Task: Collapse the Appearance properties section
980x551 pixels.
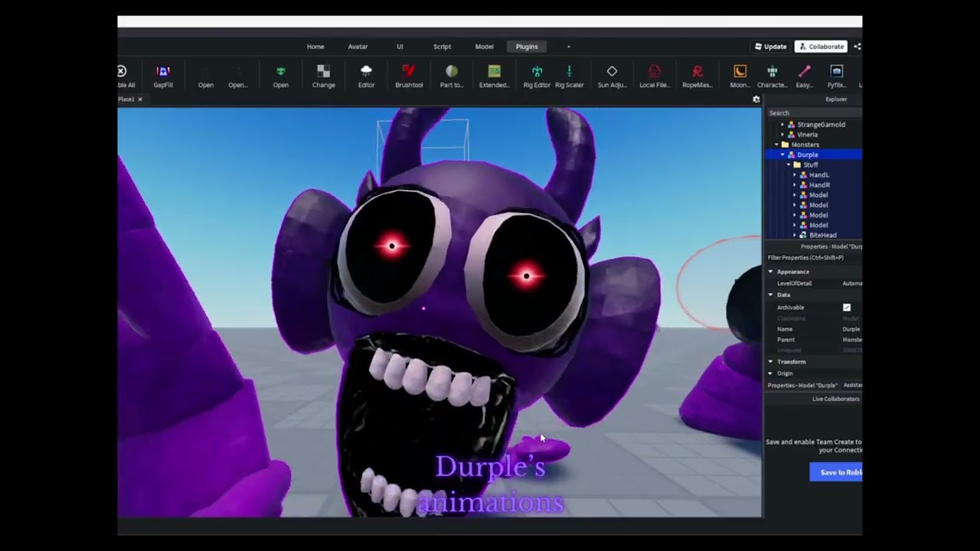Action: point(771,272)
